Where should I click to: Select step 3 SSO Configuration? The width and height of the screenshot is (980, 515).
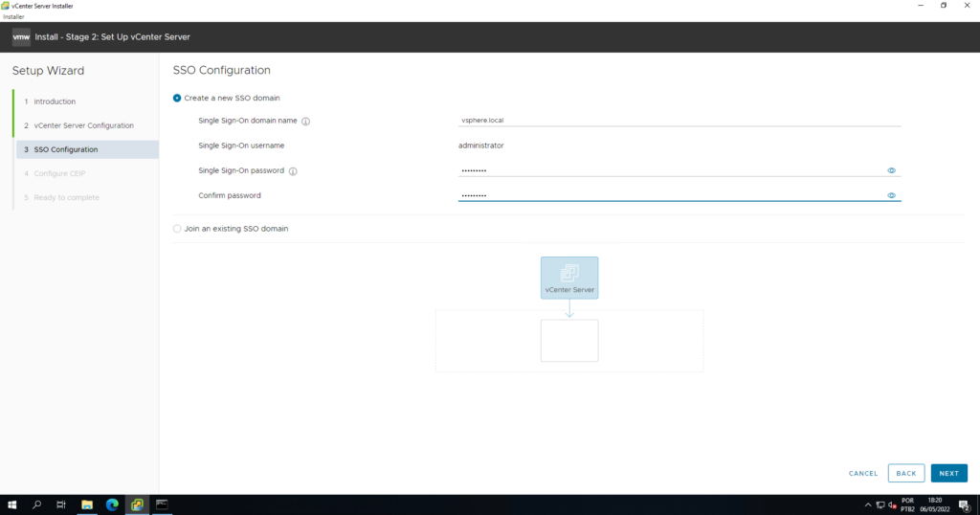(x=87, y=149)
